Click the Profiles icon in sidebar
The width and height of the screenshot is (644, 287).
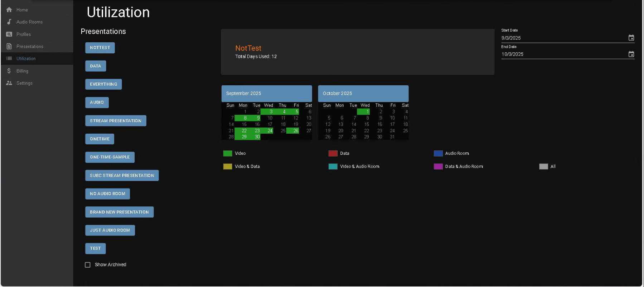[9, 34]
